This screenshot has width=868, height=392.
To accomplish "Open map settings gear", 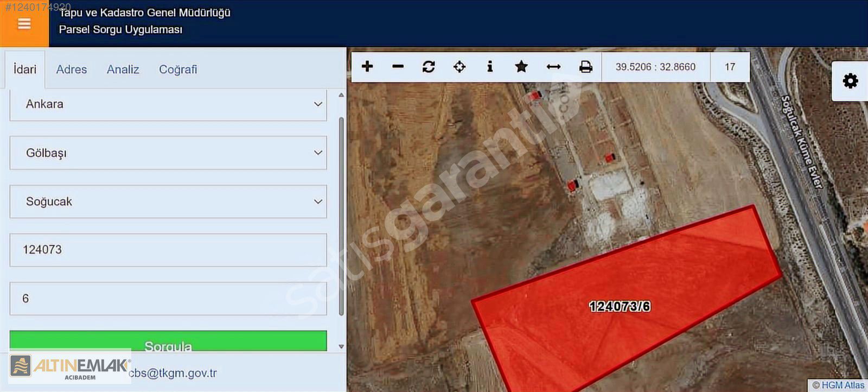I will click(x=850, y=81).
